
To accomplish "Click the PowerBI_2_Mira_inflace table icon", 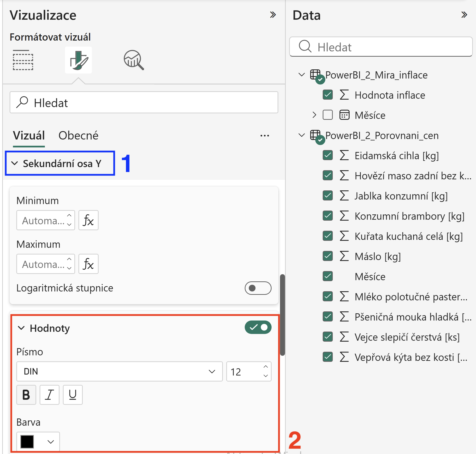I will 317,76.
